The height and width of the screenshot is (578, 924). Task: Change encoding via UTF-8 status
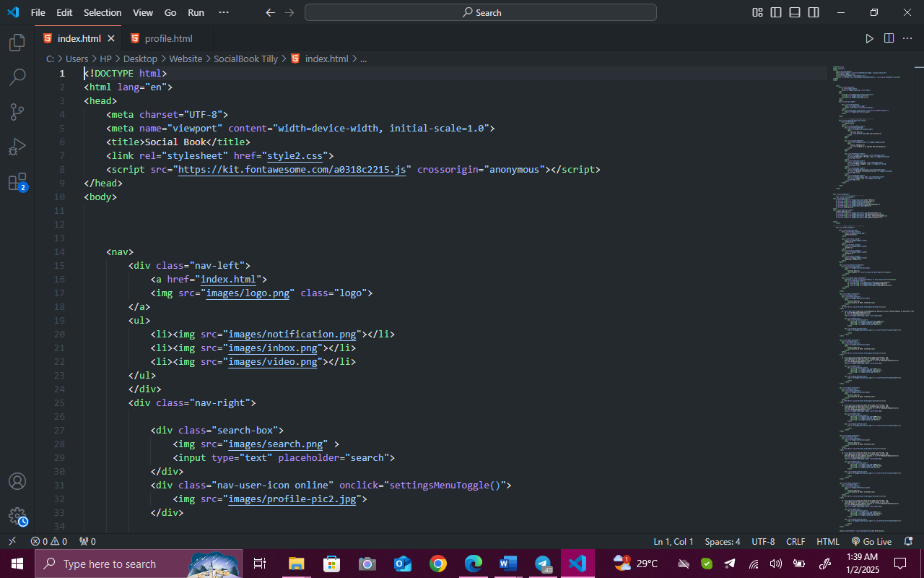[x=763, y=541]
